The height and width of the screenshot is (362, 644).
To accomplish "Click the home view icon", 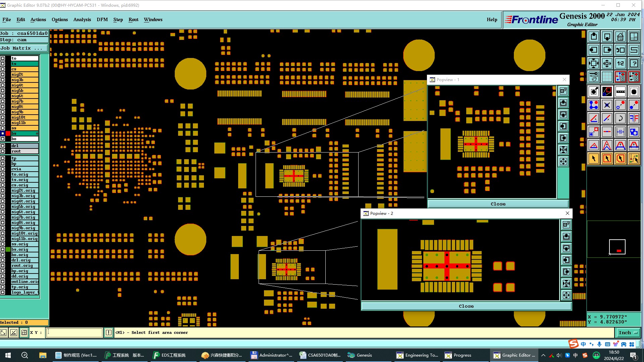I will [x=620, y=37].
